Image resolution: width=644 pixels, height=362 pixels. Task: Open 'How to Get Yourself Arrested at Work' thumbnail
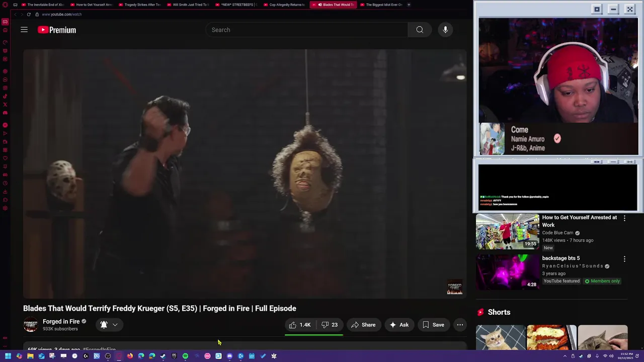tap(508, 231)
